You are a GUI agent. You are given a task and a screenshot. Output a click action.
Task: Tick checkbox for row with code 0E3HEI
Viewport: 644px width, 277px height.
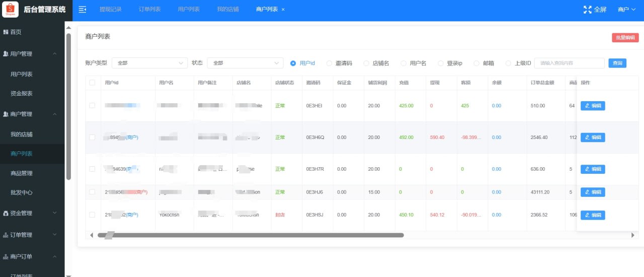tap(92, 106)
